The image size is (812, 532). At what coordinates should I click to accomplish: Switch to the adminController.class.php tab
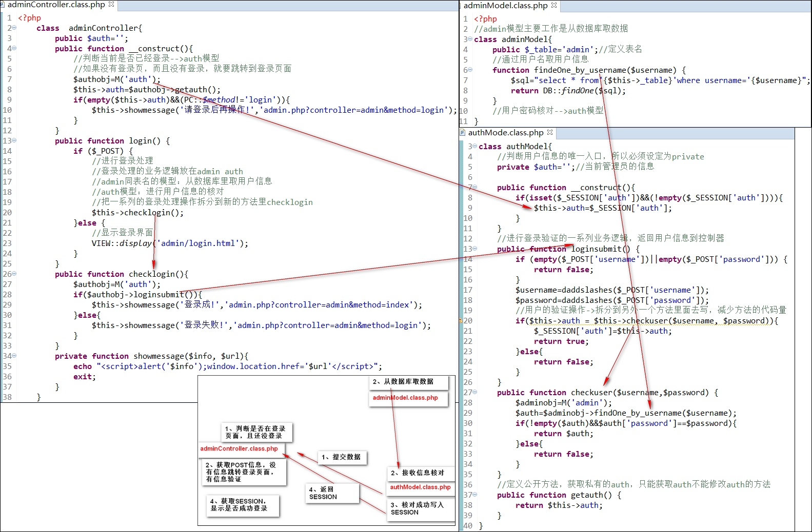(56, 5)
